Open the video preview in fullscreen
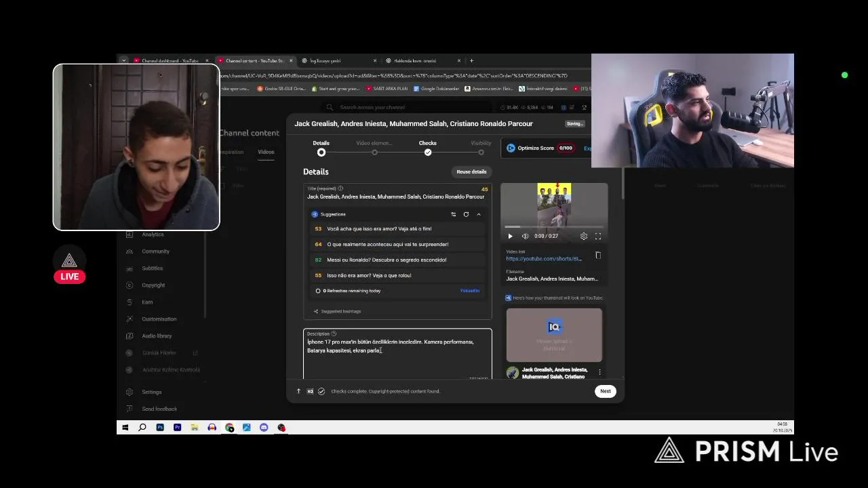 [598, 236]
